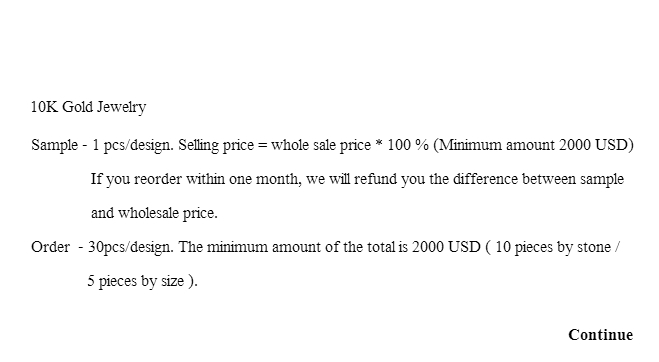Viewport: 659px width, 362px height.
Task: Click the "between sample" words
Action: [x=573, y=179]
